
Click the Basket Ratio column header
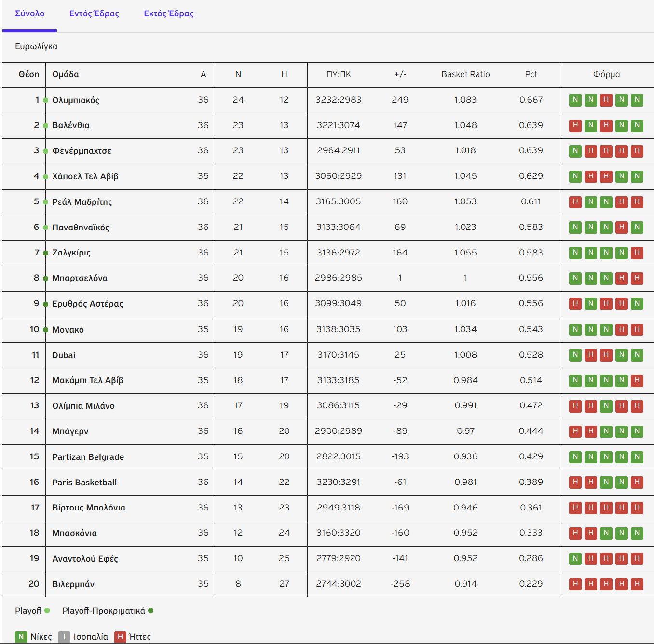pyautogui.click(x=465, y=74)
